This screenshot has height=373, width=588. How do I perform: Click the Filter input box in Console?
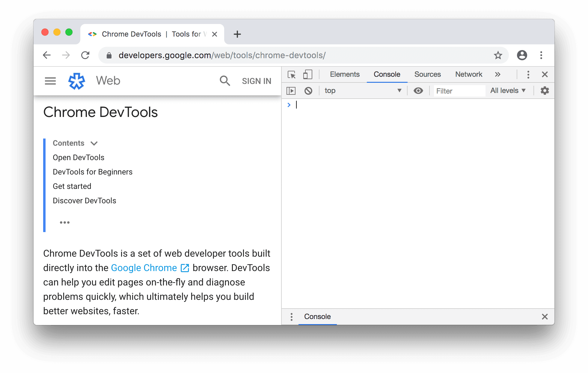(456, 90)
